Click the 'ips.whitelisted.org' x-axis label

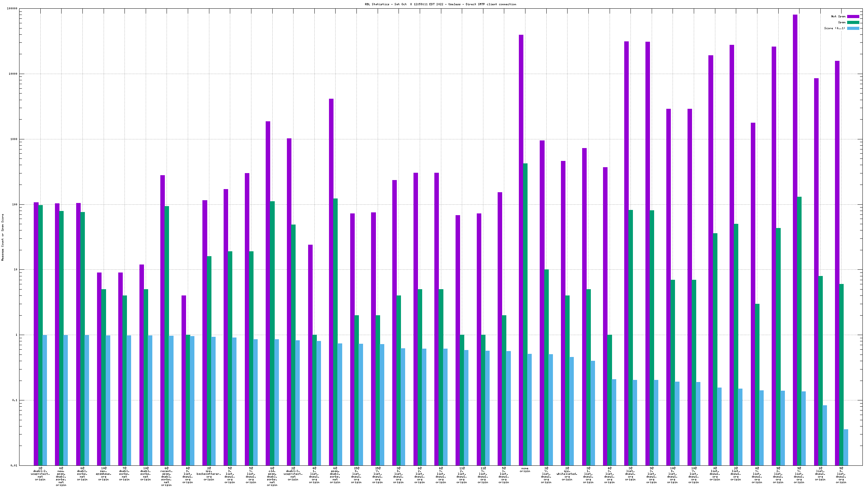pos(567,474)
